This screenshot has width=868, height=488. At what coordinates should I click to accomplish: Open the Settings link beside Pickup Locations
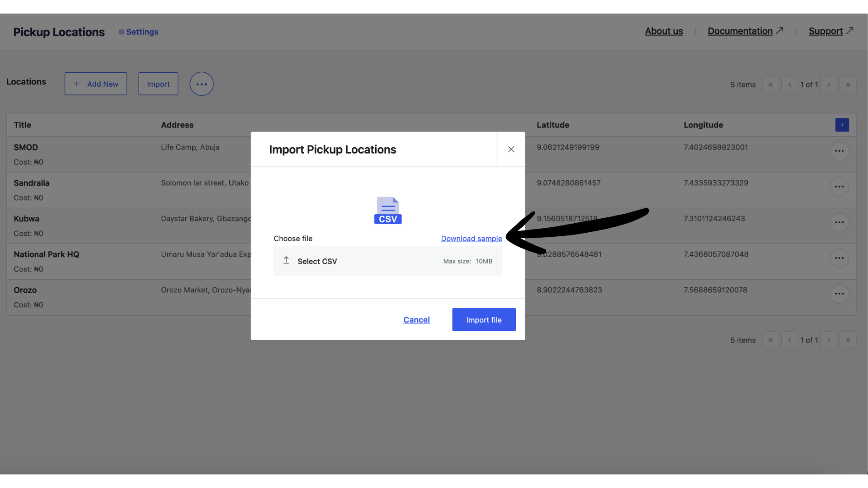pyautogui.click(x=138, y=32)
